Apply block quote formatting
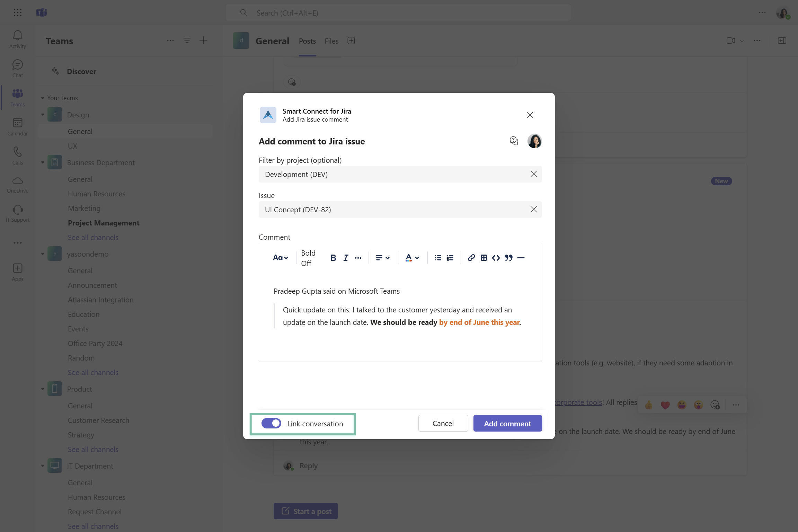 (x=508, y=258)
